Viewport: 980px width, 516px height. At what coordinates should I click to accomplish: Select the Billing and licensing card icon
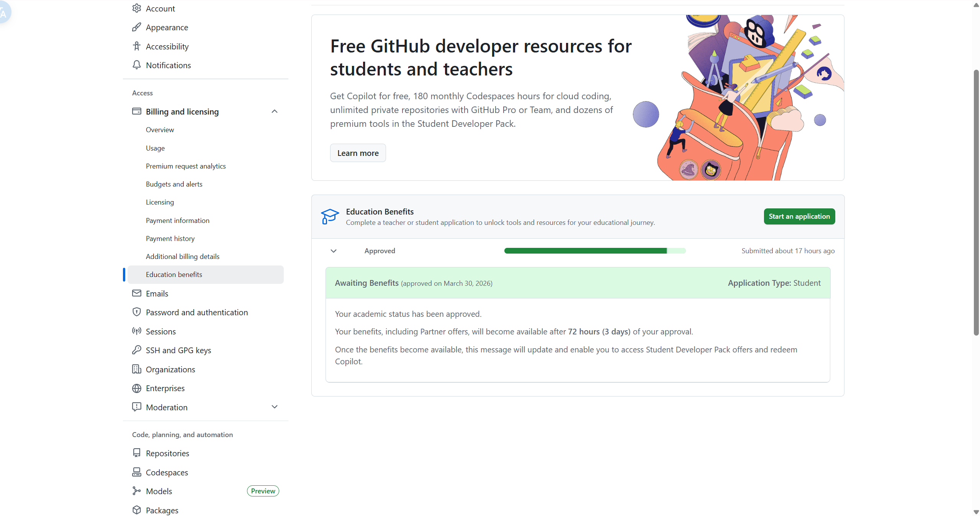(137, 111)
